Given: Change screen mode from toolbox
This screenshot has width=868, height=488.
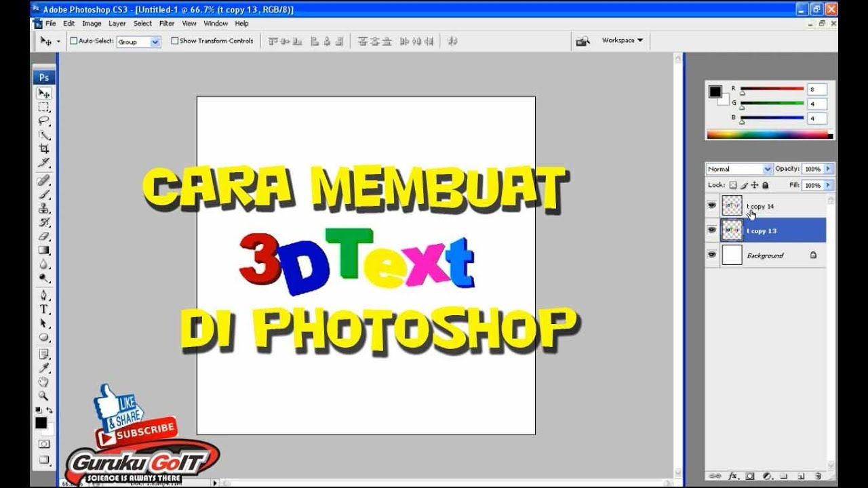Looking at the screenshot, I should [x=44, y=460].
